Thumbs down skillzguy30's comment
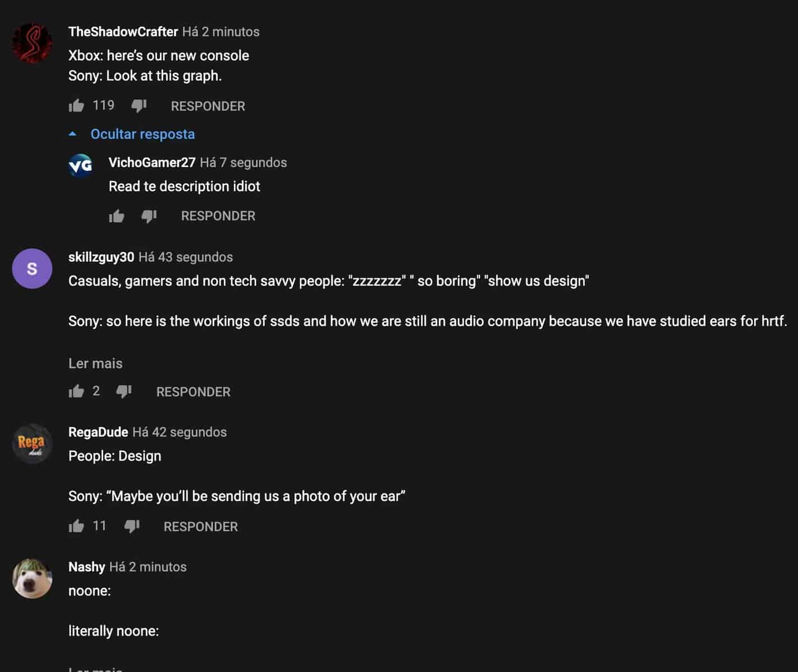 click(124, 391)
